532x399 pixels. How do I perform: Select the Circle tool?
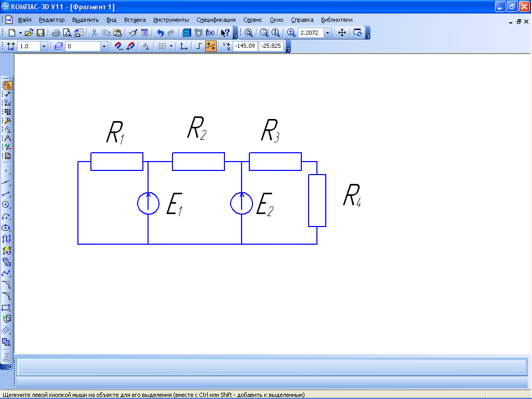click(6, 205)
